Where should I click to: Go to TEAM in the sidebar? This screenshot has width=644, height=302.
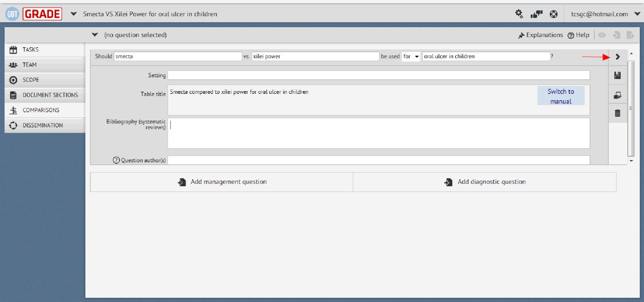click(x=45, y=65)
